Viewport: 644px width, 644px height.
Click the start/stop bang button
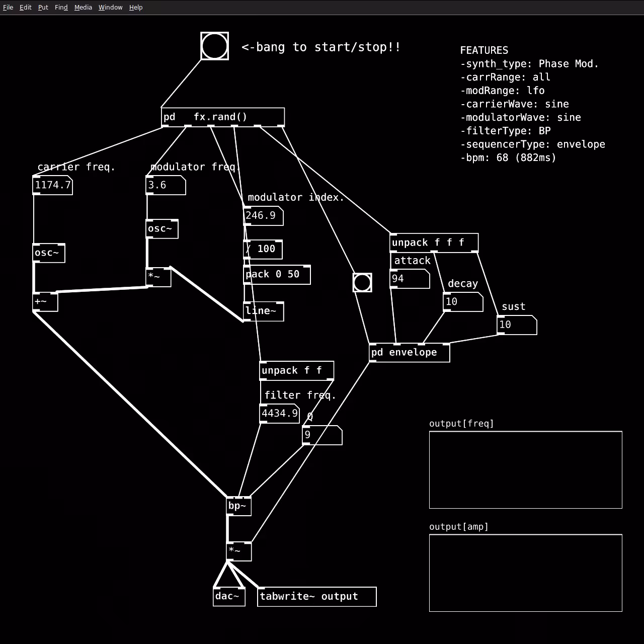point(215,46)
